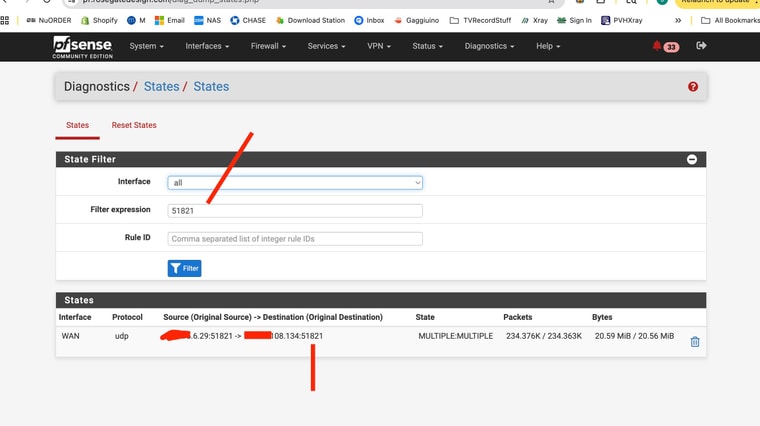Expand the Diagnostics navbar menu
This screenshot has width=760, height=426.
click(489, 46)
